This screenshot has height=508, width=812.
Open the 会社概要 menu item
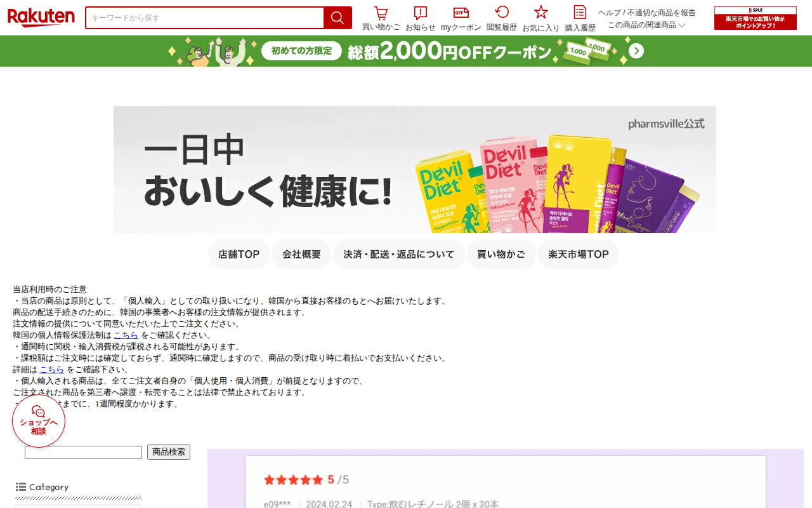[301, 254]
